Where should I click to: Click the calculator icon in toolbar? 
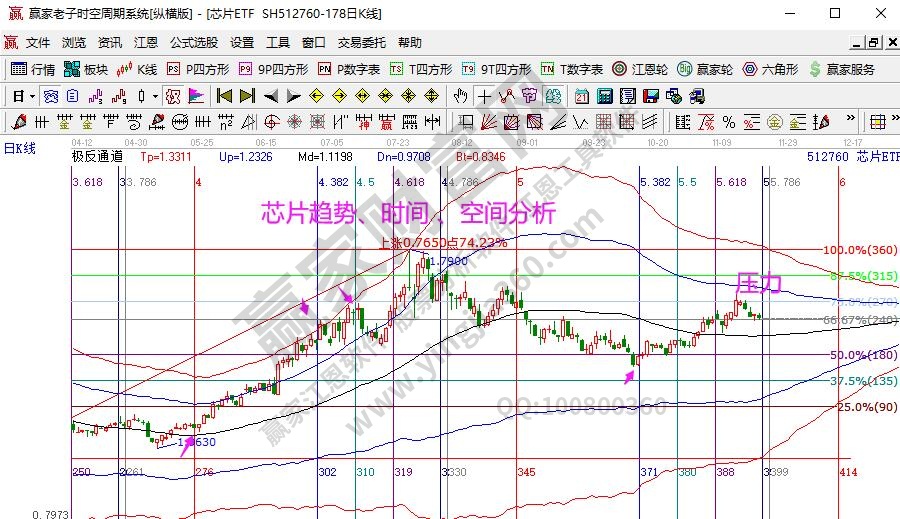point(605,96)
